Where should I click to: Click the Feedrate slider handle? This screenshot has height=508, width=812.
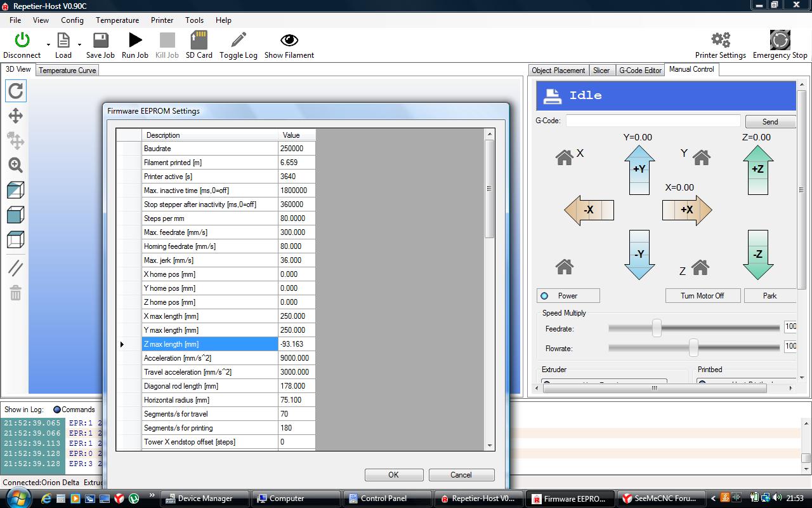coord(657,328)
